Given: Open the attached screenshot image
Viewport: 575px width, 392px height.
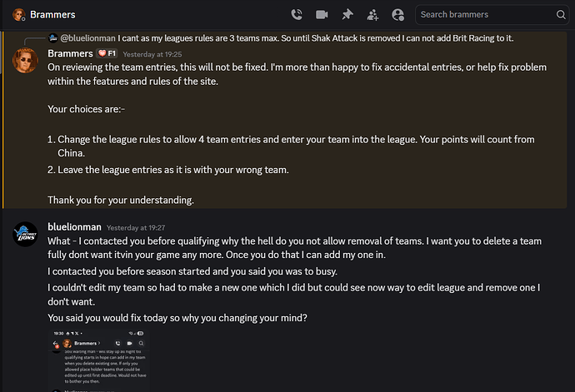Looking at the screenshot, I should (99, 360).
